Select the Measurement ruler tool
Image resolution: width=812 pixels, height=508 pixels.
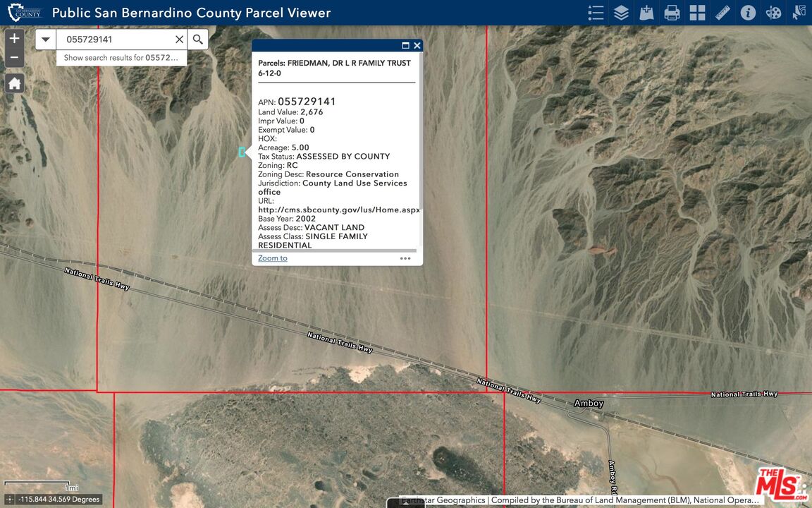pyautogui.click(x=722, y=13)
